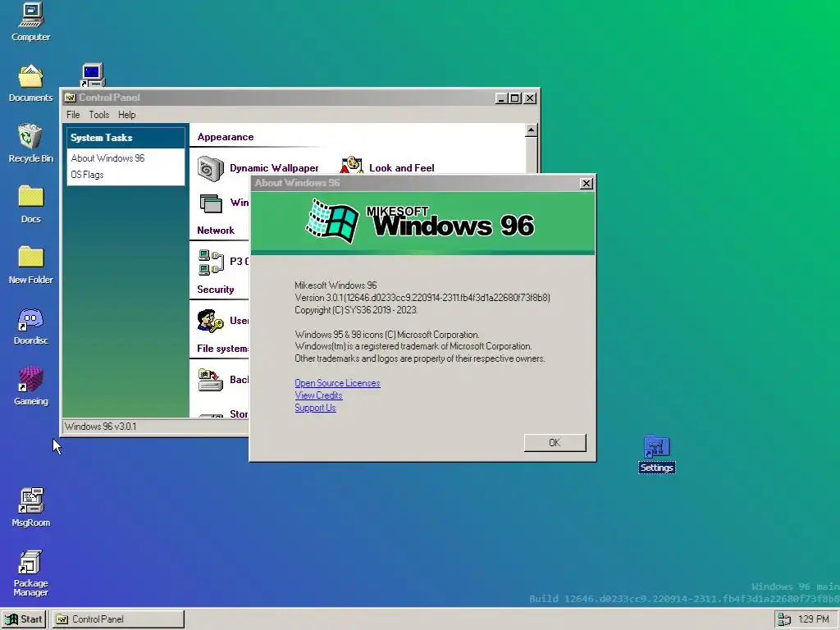This screenshot has width=840, height=630.
Task: Click the System Tasks panel header
Action: pyautogui.click(x=126, y=138)
